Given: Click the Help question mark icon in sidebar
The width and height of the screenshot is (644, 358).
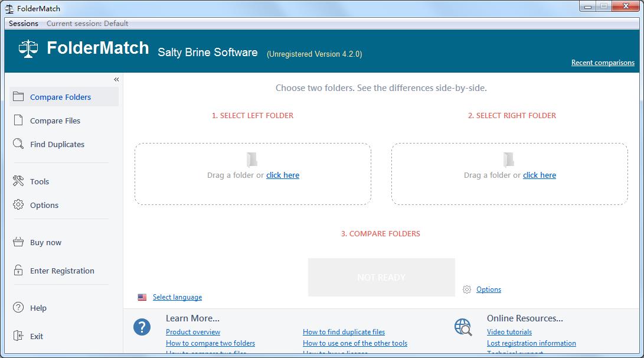Looking at the screenshot, I should (18, 307).
